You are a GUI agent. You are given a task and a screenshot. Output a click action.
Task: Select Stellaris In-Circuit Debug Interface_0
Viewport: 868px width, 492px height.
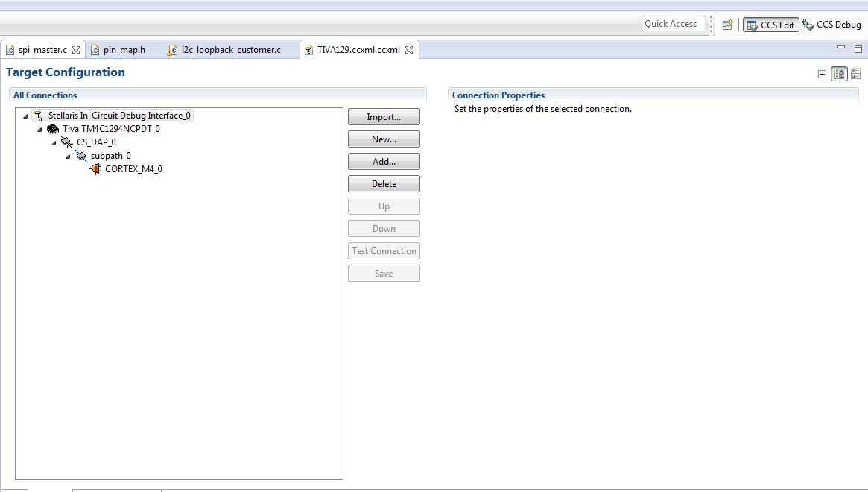pyautogui.click(x=119, y=116)
